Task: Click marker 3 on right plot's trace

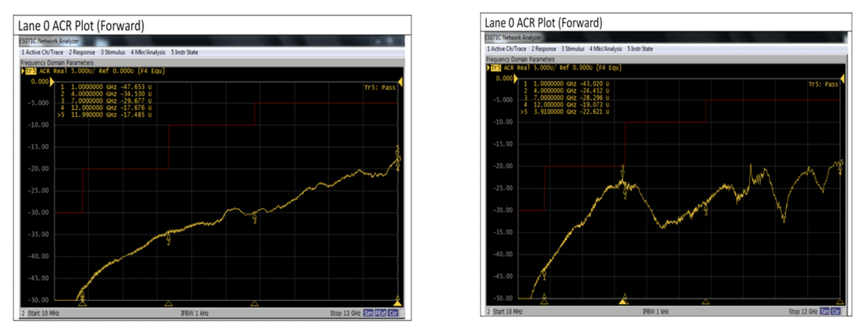Action: (x=705, y=209)
